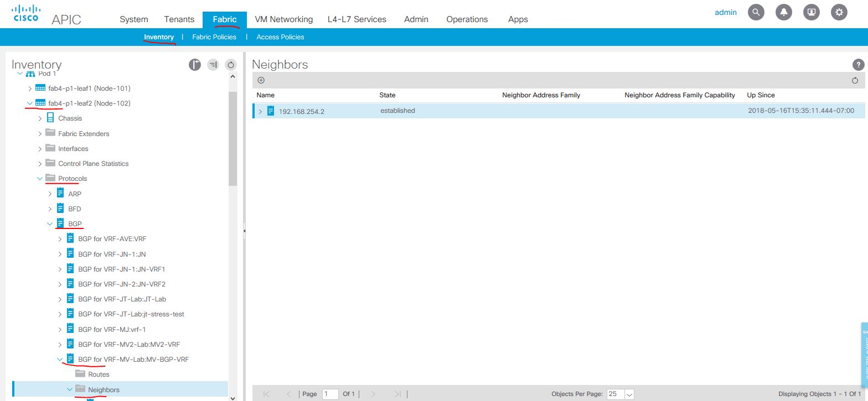The height and width of the screenshot is (401, 868).
Task: Open the Tenants tab
Action: point(179,19)
